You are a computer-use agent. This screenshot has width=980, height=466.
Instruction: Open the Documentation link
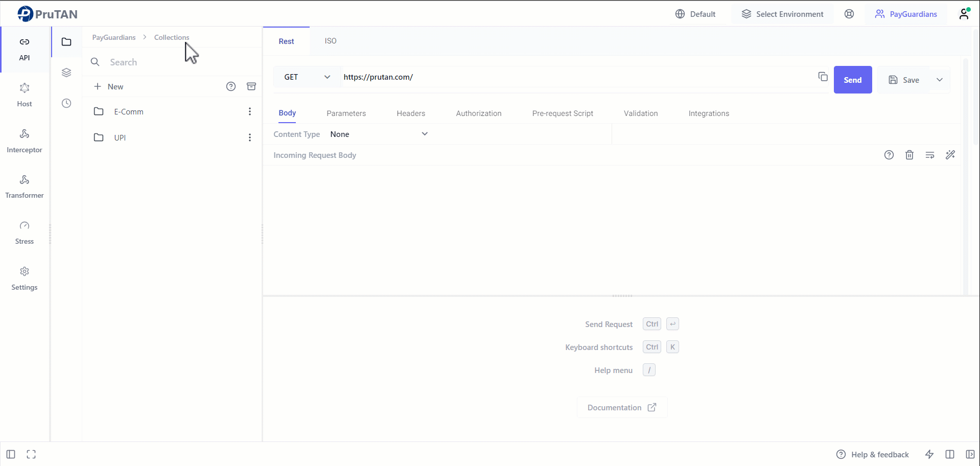622,407
